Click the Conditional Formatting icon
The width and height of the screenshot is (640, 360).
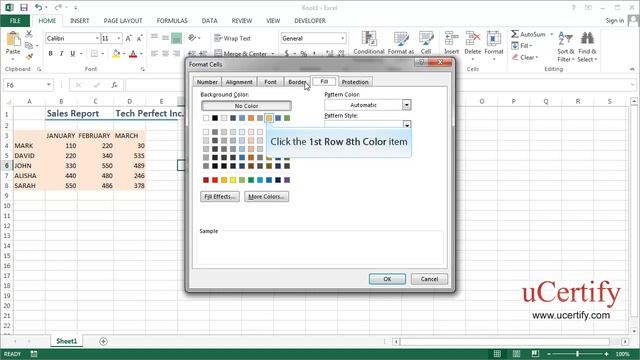[x=369, y=39]
